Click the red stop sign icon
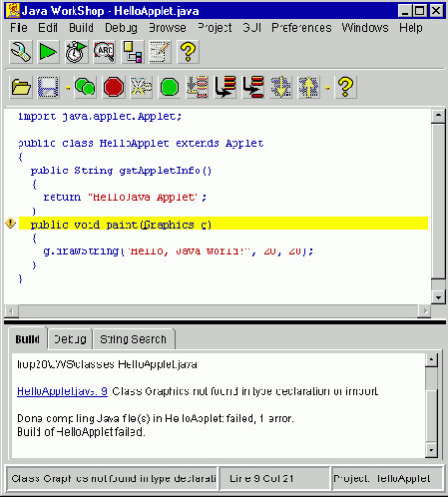 114,87
